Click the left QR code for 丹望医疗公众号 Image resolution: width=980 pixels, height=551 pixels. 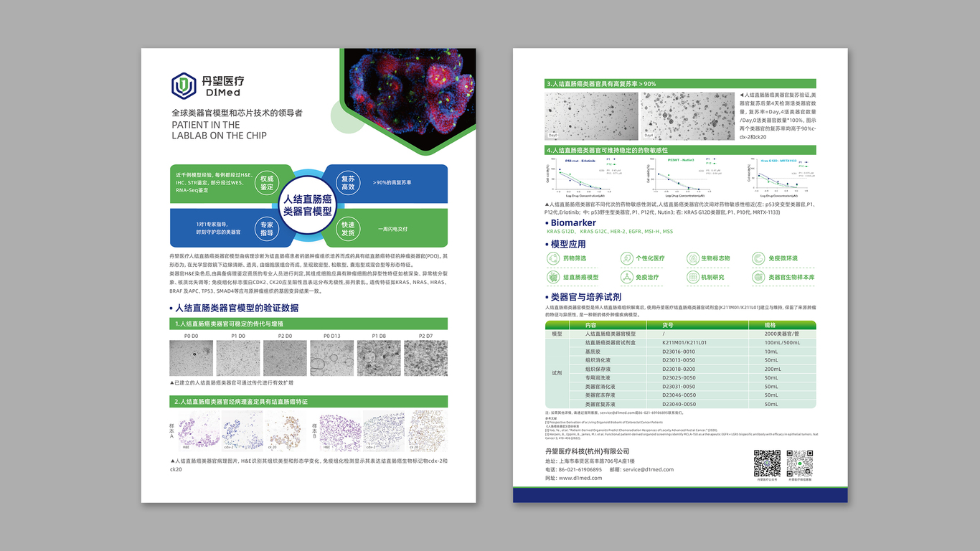coord(767,463)
